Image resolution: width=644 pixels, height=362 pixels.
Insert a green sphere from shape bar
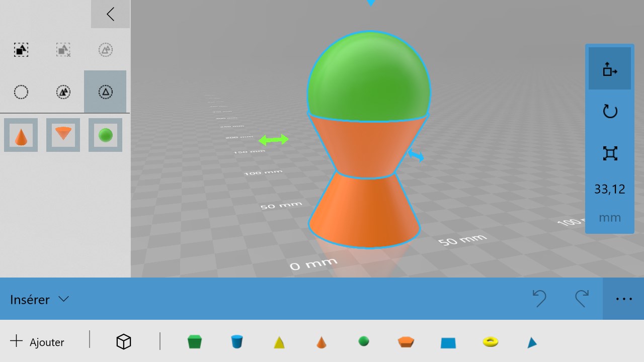click(364, 341)
